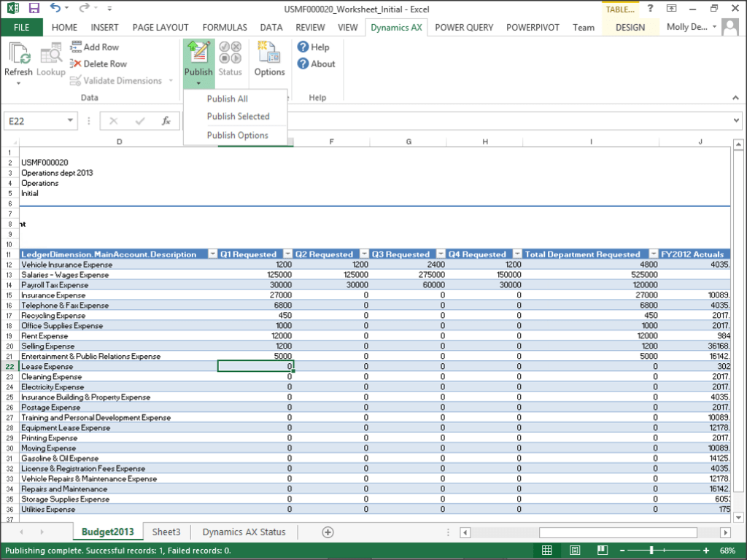Image resolution: width=747 pixels, height=560 pixels.
Task: Choose Publish Selected from the Publish menu
Action: coord(237,116)
